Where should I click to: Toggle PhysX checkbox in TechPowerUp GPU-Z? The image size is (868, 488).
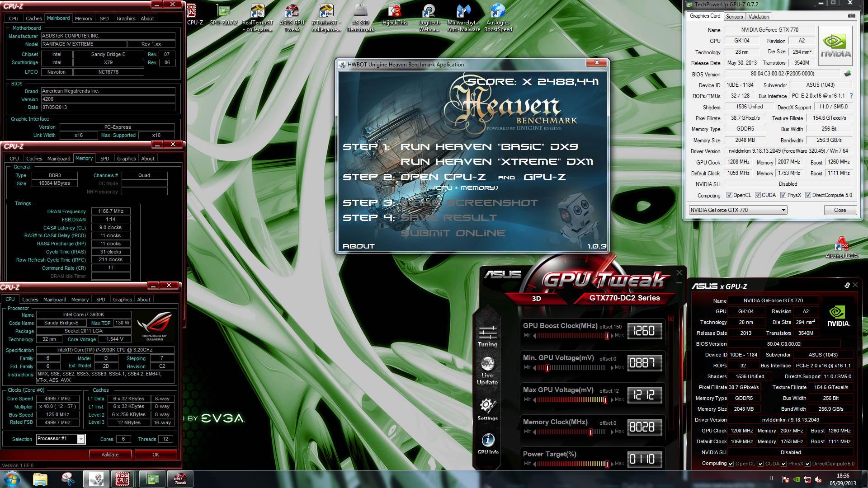783,195
